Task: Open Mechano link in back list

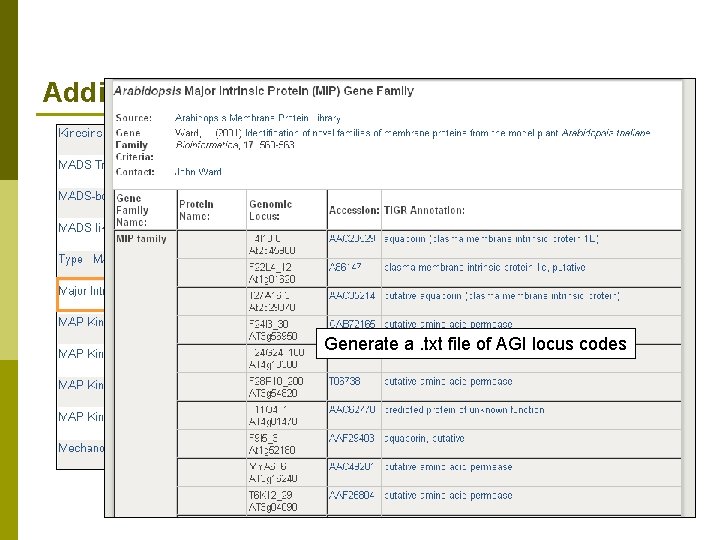Action: click(81, 448)
